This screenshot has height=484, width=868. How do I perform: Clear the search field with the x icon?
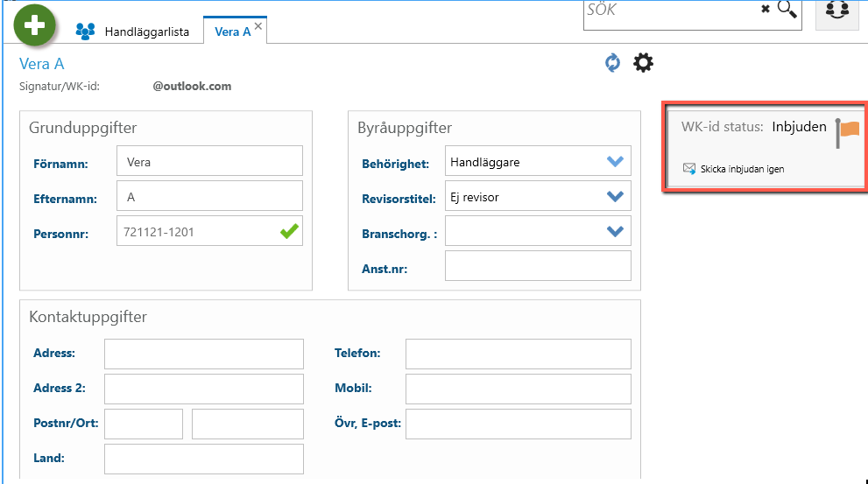coord(765,9)
